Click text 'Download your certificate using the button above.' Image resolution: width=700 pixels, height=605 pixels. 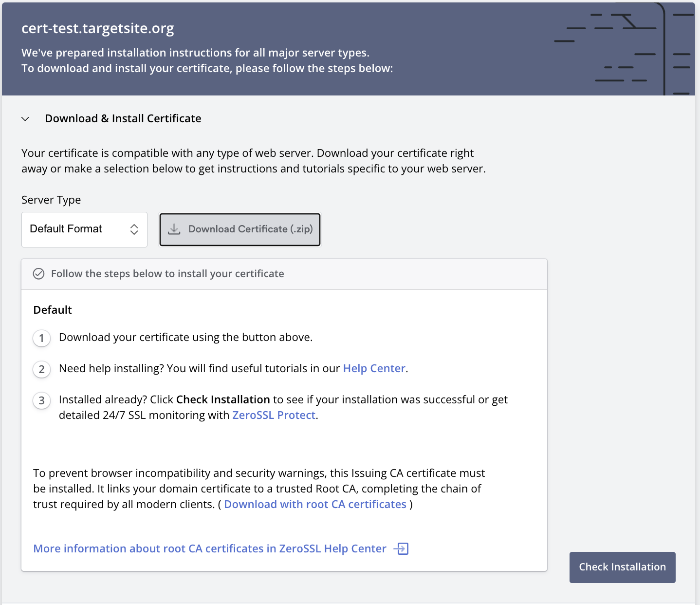185,337
